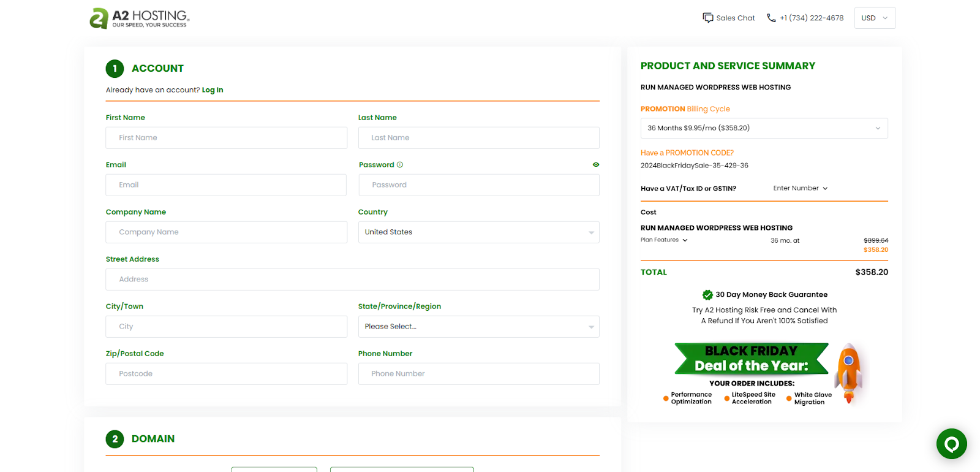
Task: Expand the Enter Number VAT field
Action: point(800,188)
